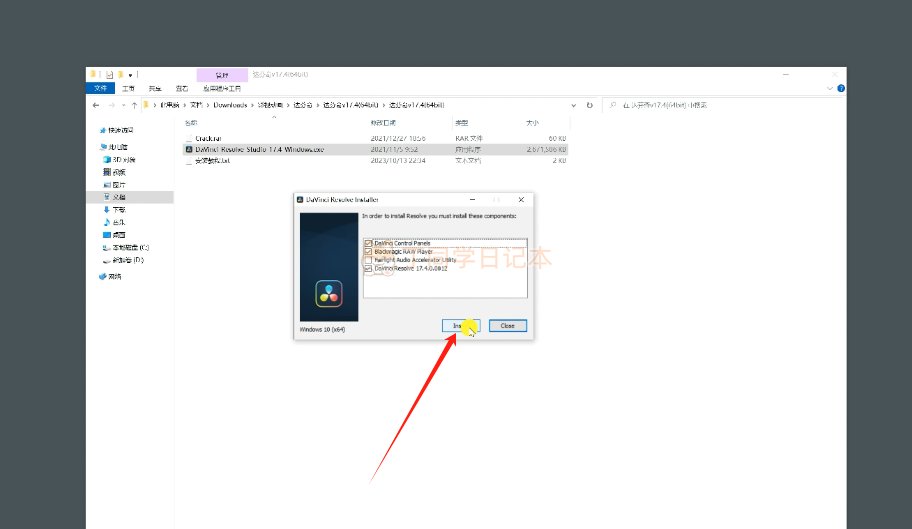Click the Crack.rar file icon
The height and width of the screenshot is (529, 912).
[188, 138]
